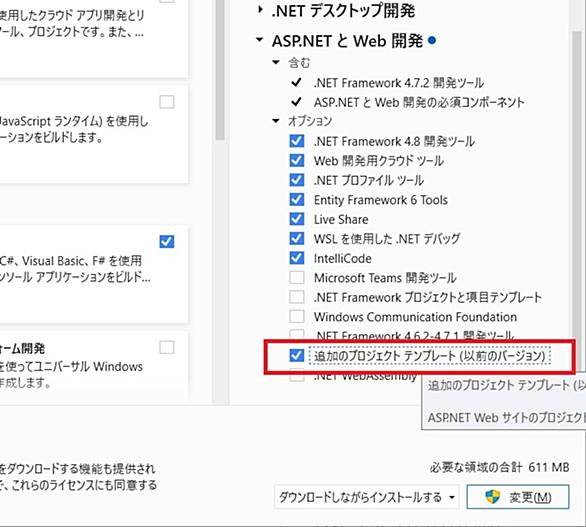Screen dimensions: 586x527
Task: Open ダウンロードしながらインストールする dropdown
Action: (367, 497)
